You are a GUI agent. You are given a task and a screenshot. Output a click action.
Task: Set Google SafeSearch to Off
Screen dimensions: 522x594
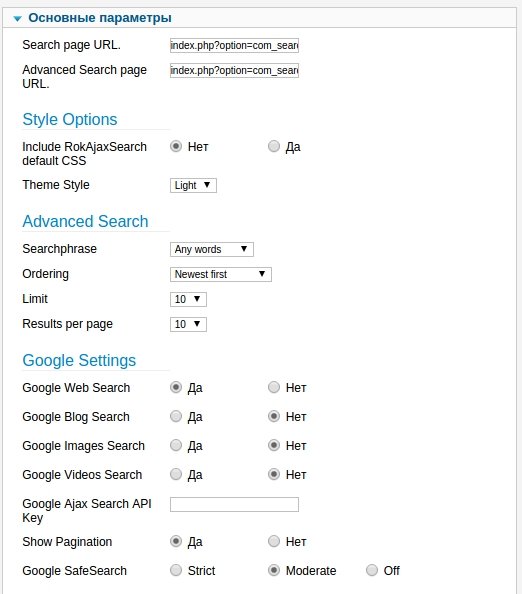[372, 570]
